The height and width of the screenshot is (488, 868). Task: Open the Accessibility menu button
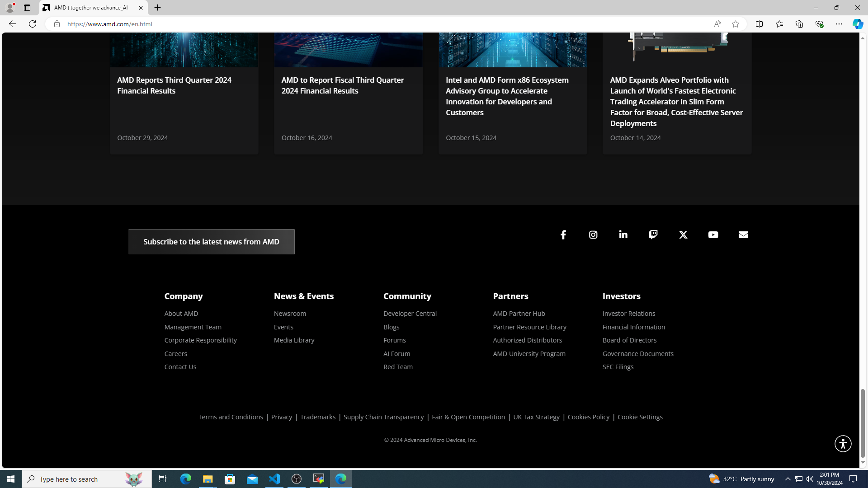[x=843, y=444]
